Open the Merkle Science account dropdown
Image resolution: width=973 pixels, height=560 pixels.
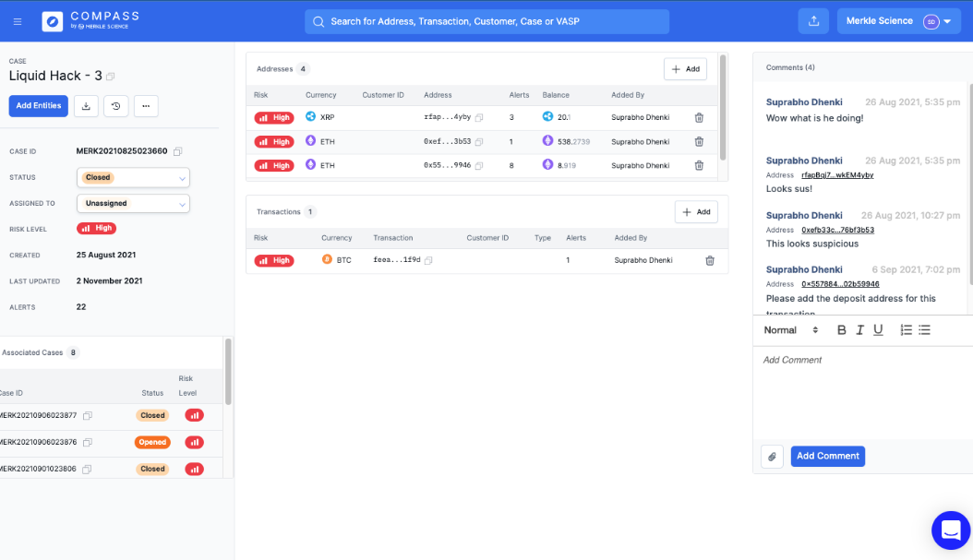point(898,21)
